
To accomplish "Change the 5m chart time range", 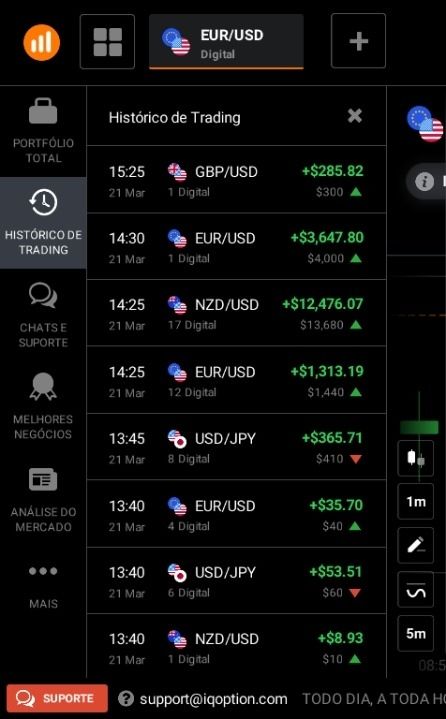I will point(416,633).
